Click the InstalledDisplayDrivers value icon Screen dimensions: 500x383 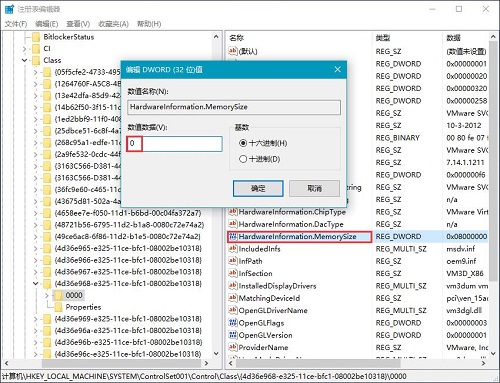(233, 286)
